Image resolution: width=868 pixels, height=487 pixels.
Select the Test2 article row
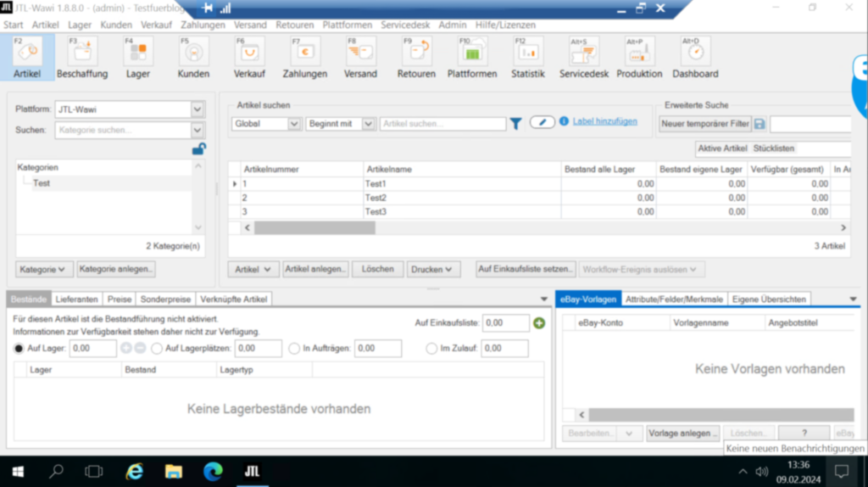click(x=538, y=198)
